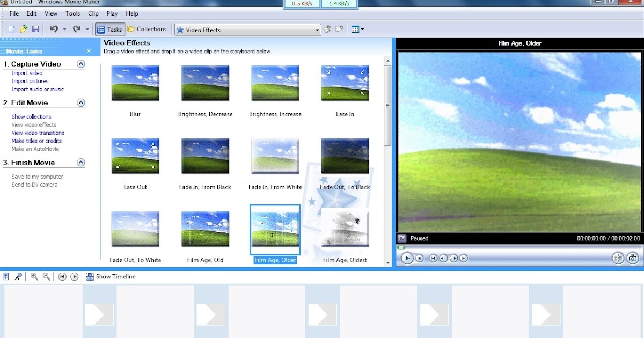Undo the last action
This screenshot has width=644, height=338.
click(x=54, y=30)
